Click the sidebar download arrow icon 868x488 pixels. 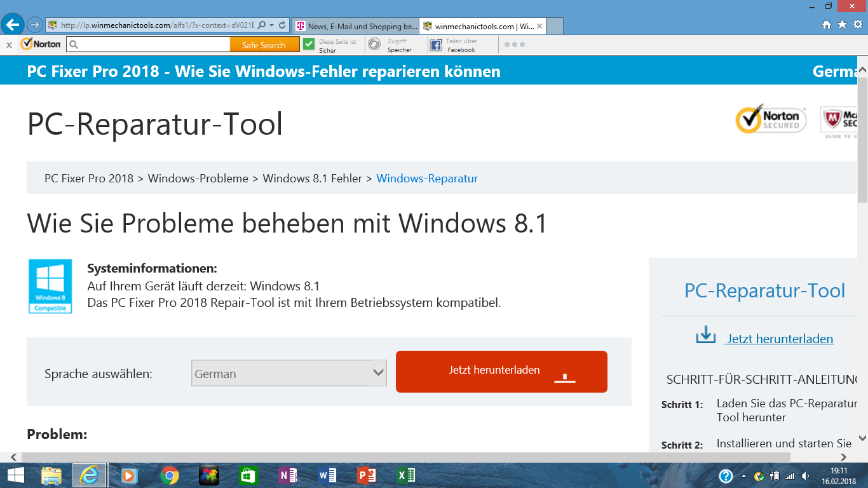(706, 335)
